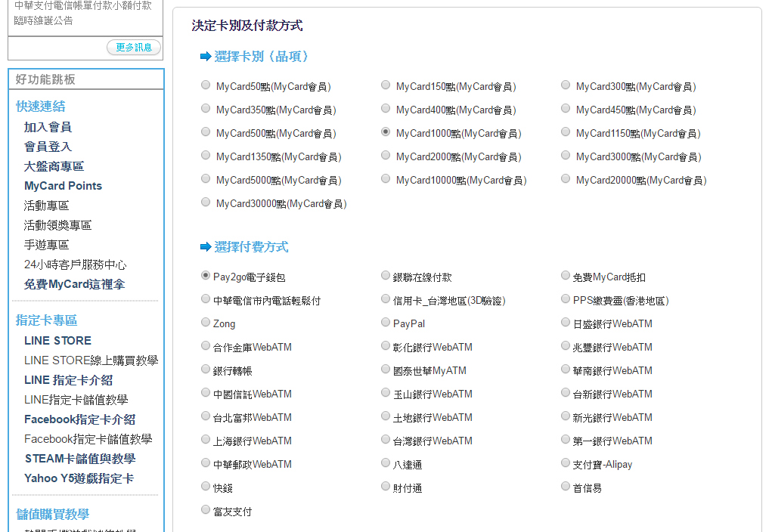Choose 中華郵政WebATM payment
Viewport: 772px width, 532px height.
point(206,462)
